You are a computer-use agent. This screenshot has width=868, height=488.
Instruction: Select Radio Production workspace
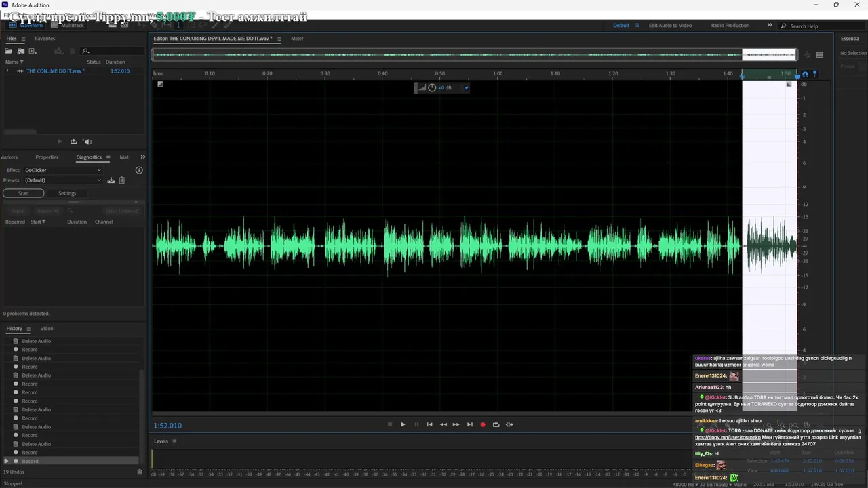coord(730,26)
